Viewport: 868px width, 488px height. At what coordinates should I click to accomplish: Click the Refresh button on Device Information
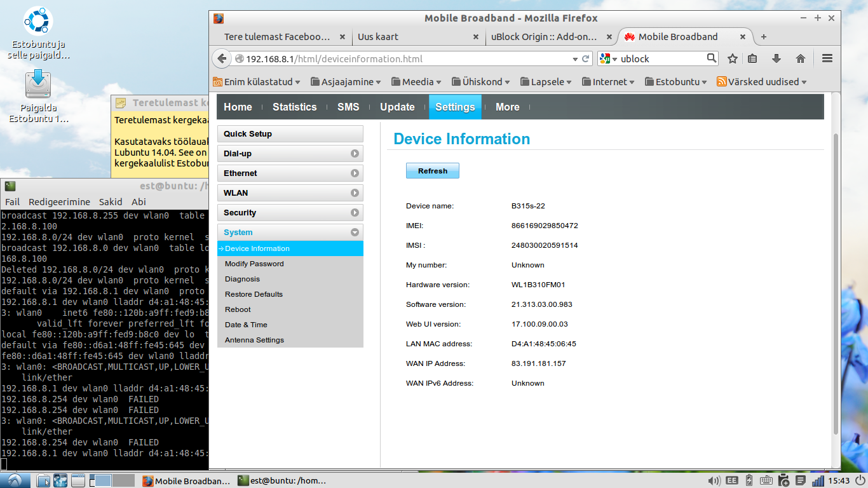click(433, 171)
